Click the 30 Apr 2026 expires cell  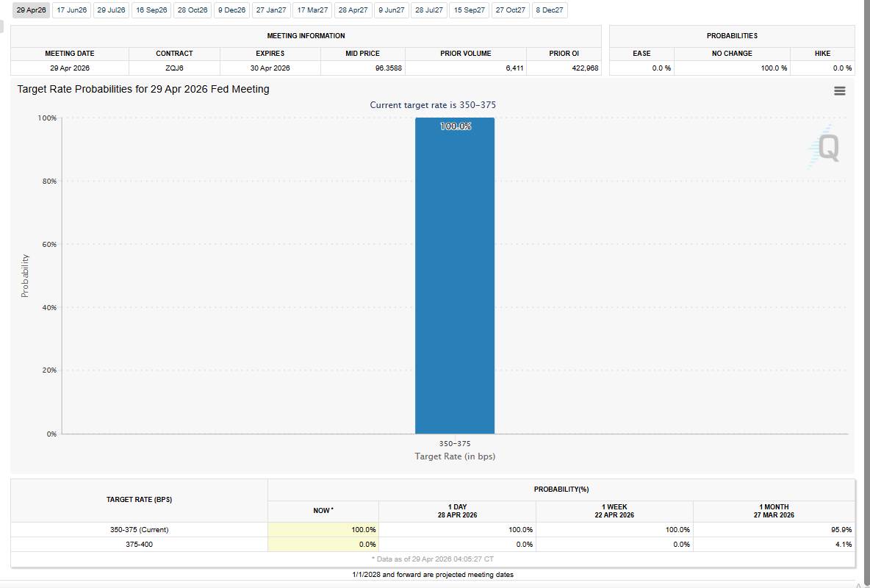click(x=270, y=68)
